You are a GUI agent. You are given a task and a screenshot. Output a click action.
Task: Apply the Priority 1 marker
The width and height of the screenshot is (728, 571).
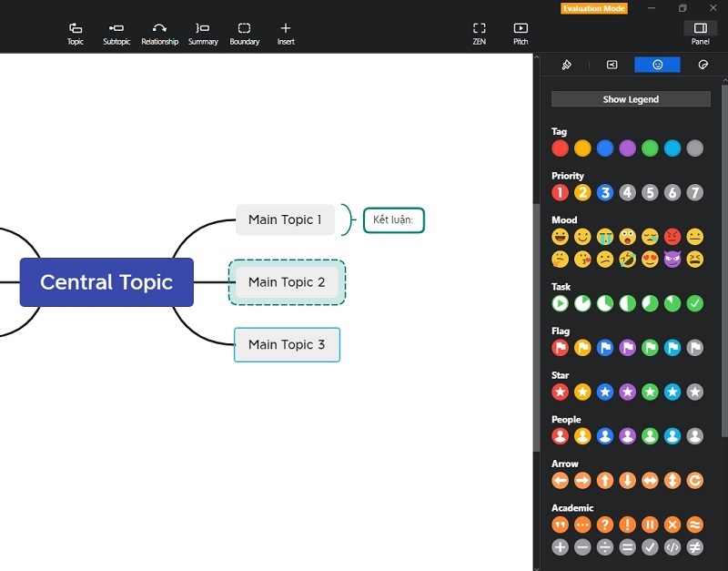pyautogui.click(x=561, y=192)
